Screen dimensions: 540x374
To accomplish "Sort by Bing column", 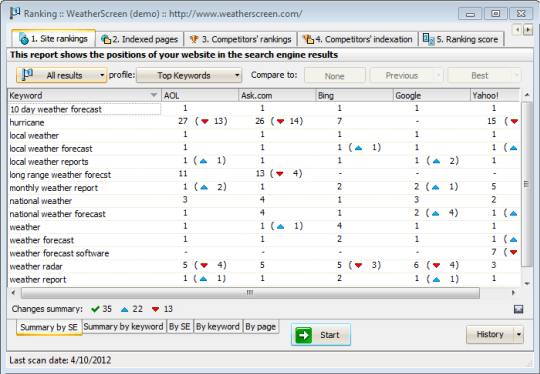I will [354, 95].
